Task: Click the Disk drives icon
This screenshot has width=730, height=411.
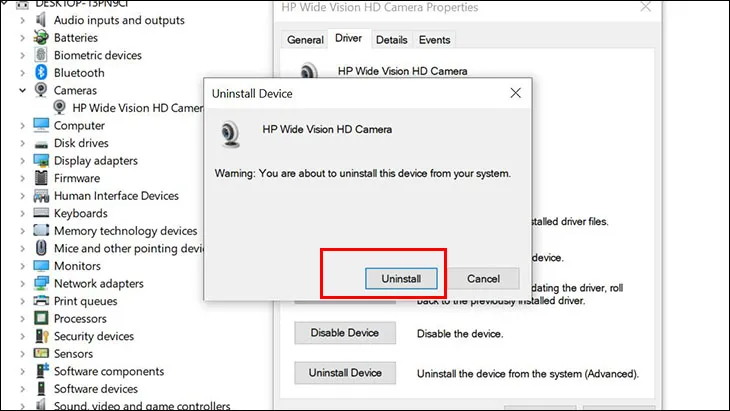Action: (41, 143)
